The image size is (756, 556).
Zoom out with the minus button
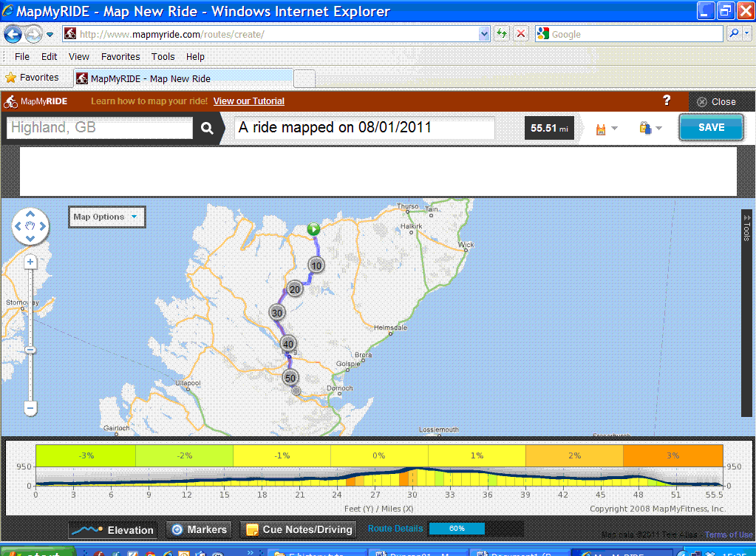pos(30,408)
